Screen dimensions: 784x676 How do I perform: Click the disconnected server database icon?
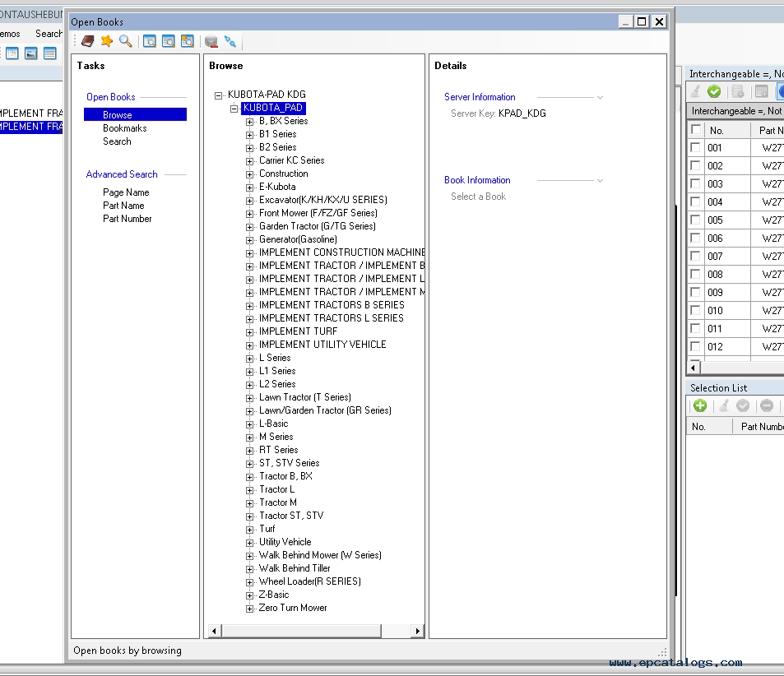click(x=211, y=41)
